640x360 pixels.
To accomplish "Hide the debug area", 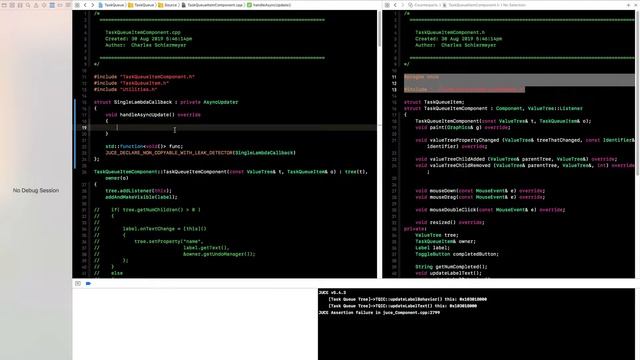I will pyautogui.click(x=78, y=283).
